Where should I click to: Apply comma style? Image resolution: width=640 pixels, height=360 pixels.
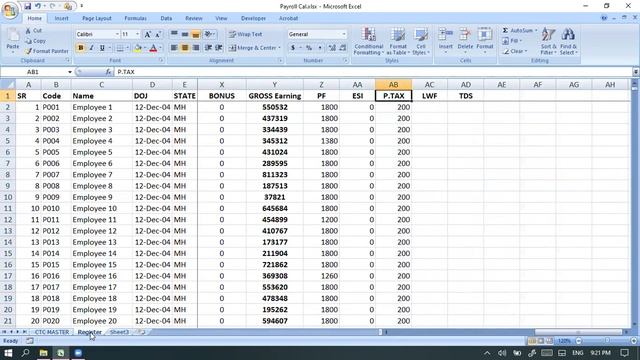tap(320, 48)
